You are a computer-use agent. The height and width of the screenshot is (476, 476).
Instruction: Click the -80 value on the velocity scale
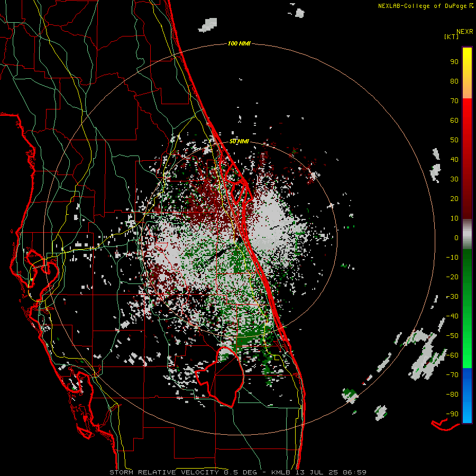pos(452,395)
